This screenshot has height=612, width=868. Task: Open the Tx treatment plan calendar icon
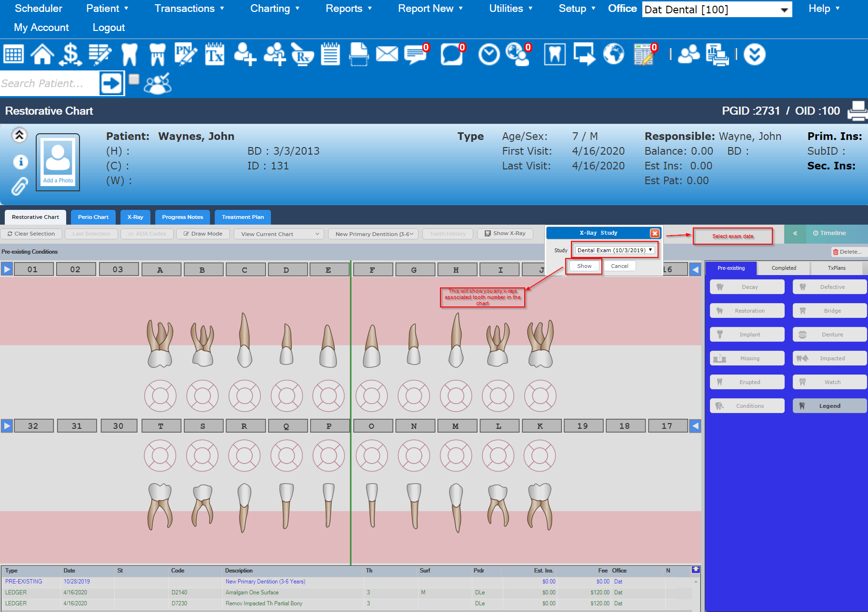(x=215, y=54)
